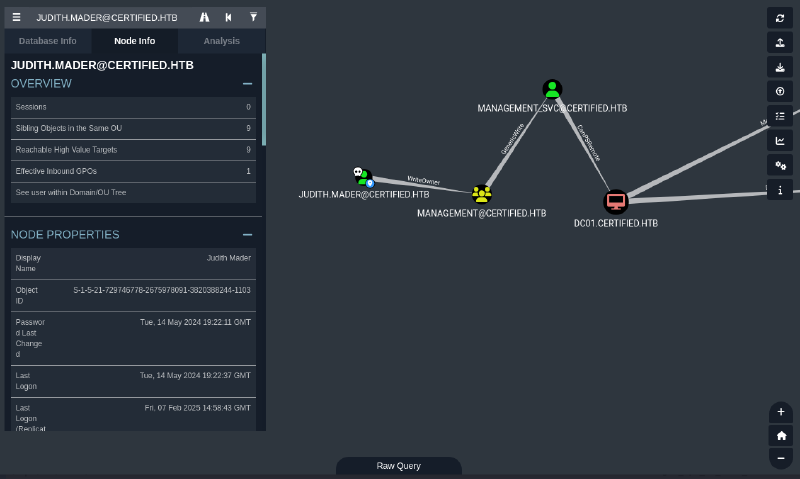Expand the Raw Query panel
The image size is (800, 479).
[398, 466]
